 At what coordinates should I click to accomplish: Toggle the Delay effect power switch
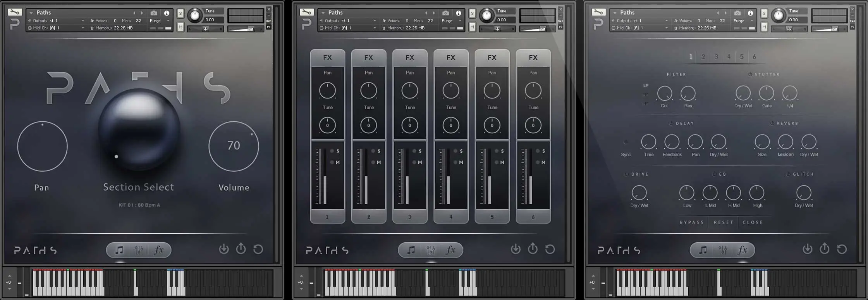[671, 123]
